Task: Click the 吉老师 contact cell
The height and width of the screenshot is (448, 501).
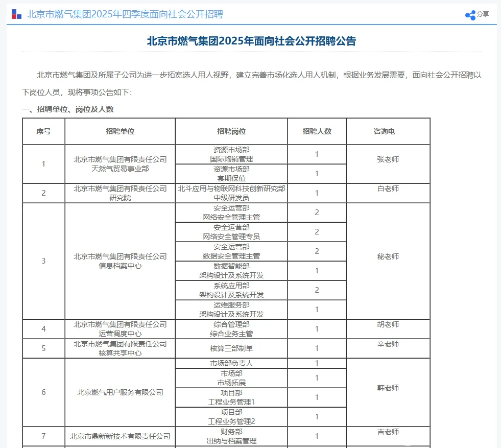Action: (388, 431)
